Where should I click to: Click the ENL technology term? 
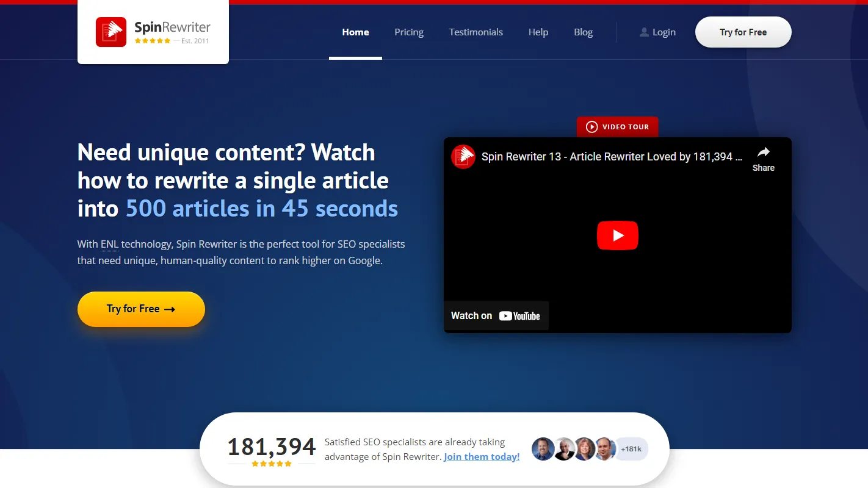pyautogui.click(x=109, y=244)
